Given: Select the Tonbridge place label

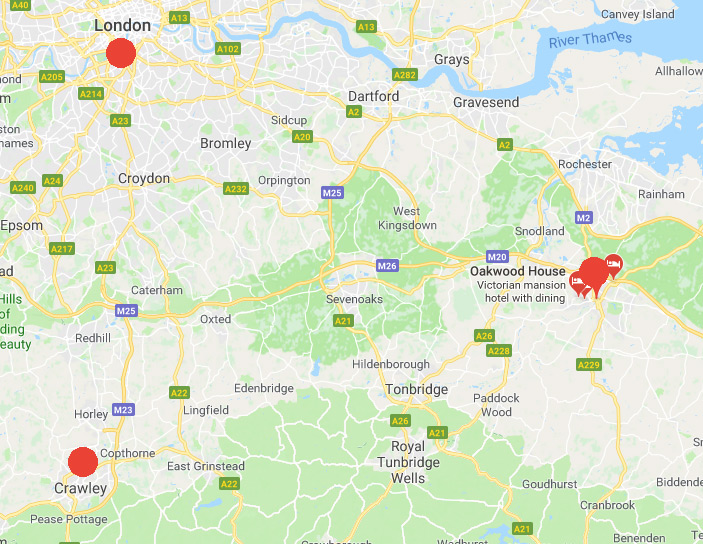Looking at the screenshot, I should [x=417, y=389].
